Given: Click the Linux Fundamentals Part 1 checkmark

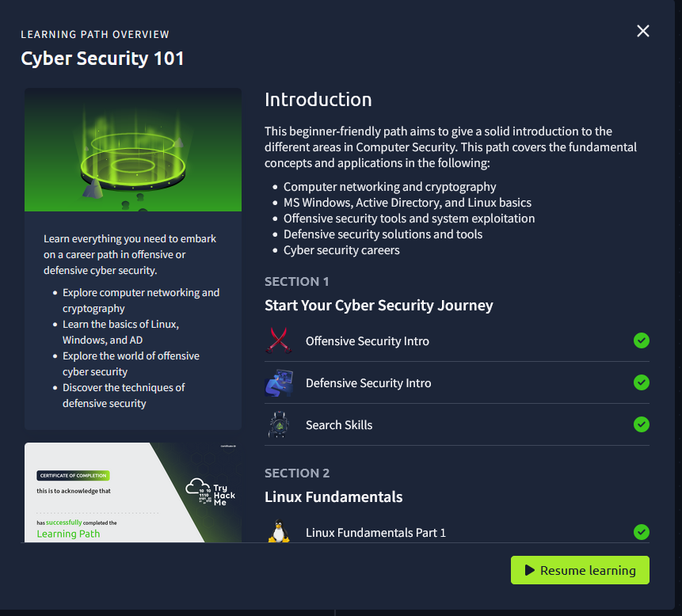Looking at the screenshot, I should point(642,532).
